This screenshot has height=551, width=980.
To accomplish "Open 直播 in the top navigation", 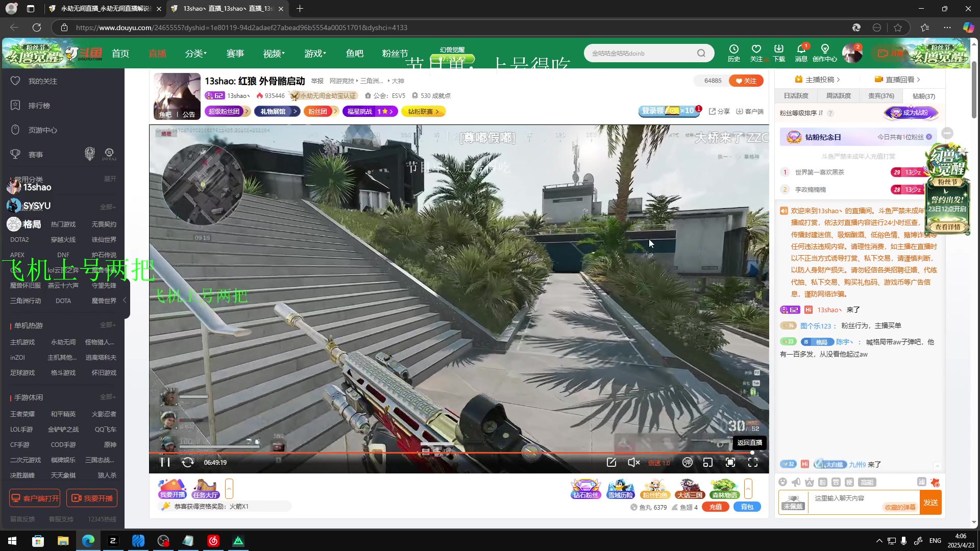I will point(157,53).
